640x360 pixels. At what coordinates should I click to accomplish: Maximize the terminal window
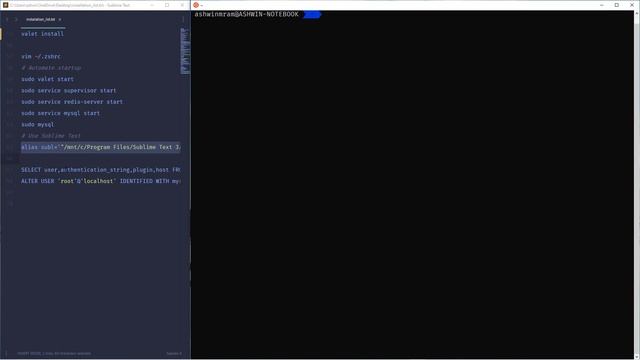(617, 5)
